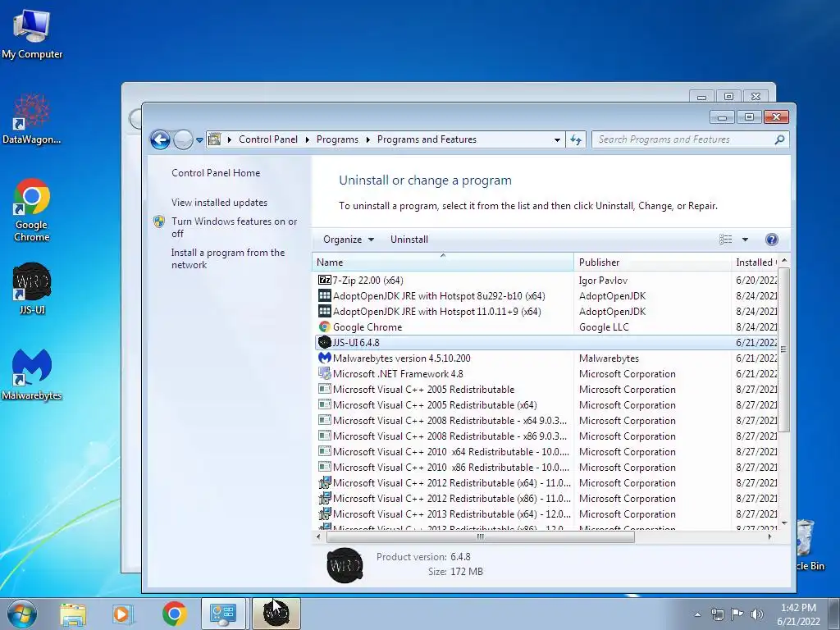Refresh the Programs and Features view
The image size is (840, 630).
point(576,139)
